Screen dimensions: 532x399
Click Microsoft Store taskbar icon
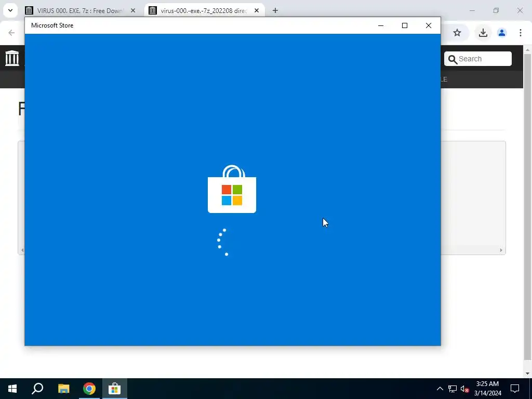pos(115,389)
